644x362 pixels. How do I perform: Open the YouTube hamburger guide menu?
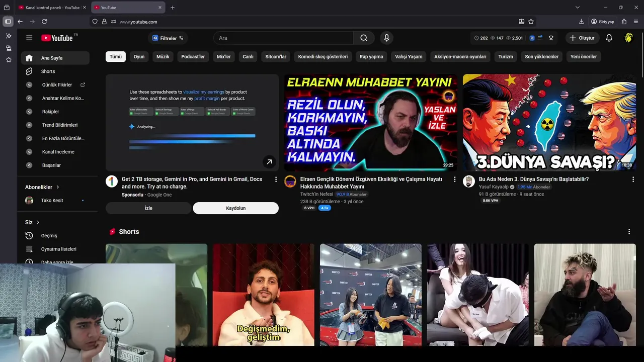29,38
